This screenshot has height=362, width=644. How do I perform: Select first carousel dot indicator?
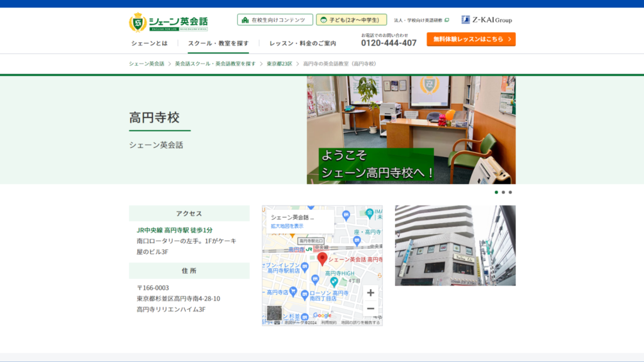click(497, 192)
